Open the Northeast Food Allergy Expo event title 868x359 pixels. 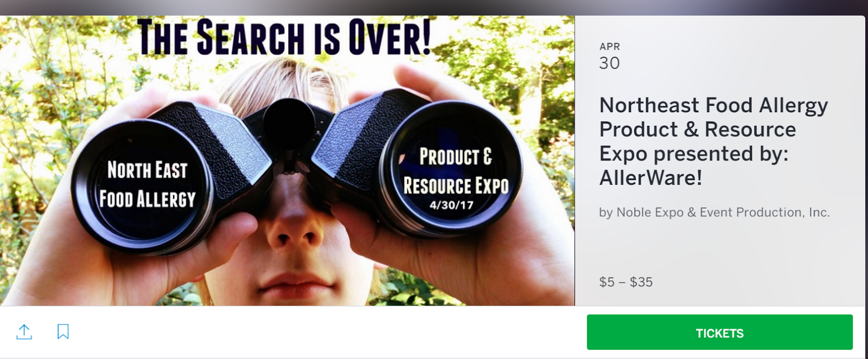[713, 141]
